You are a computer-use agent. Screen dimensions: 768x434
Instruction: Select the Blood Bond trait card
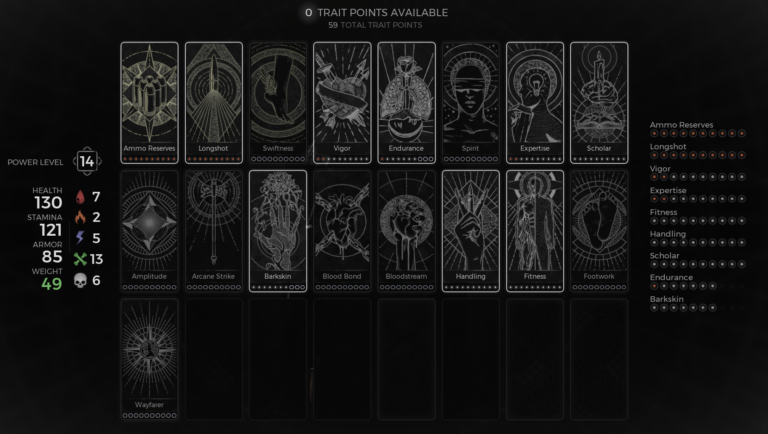(x=342, y=231)
